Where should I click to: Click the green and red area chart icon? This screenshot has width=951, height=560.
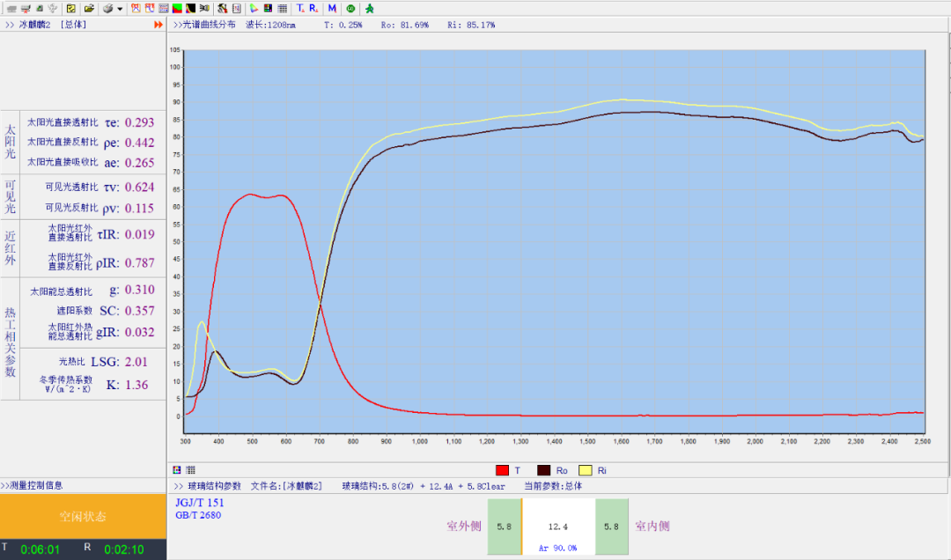click(x=177, y=9)
